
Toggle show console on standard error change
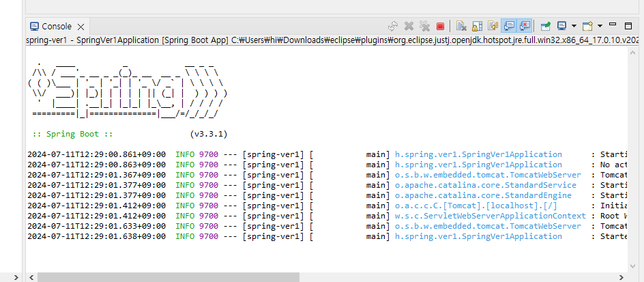[525, 27]
